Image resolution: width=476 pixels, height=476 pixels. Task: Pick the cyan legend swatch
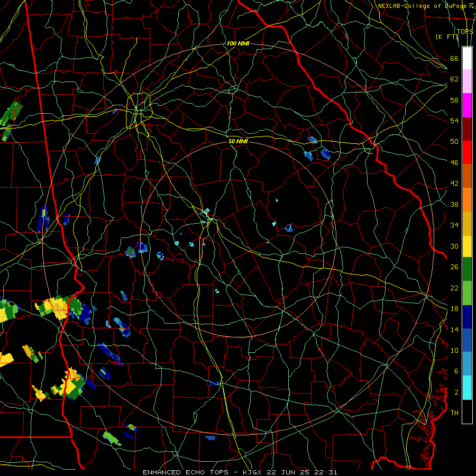click(467, 387)
